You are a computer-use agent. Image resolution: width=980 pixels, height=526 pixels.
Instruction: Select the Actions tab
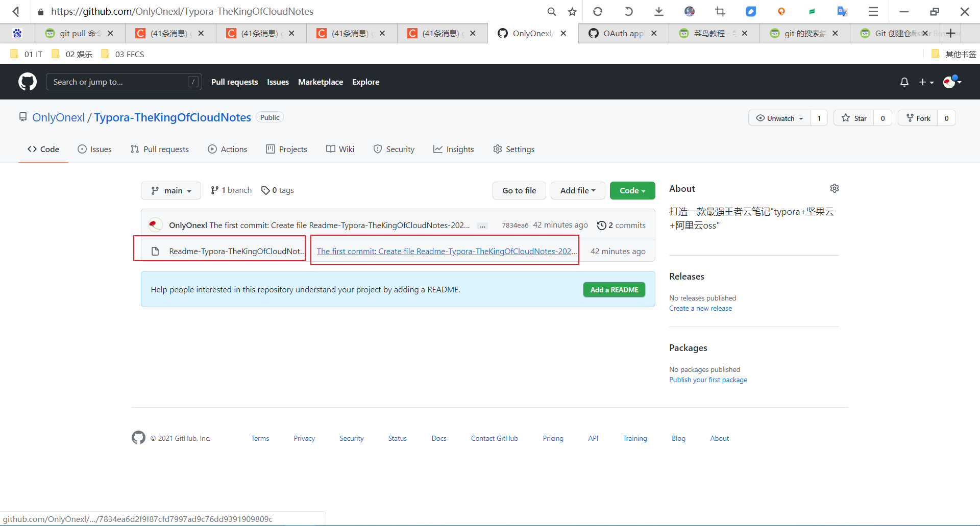pyautogui.click(x=227, y=149)
